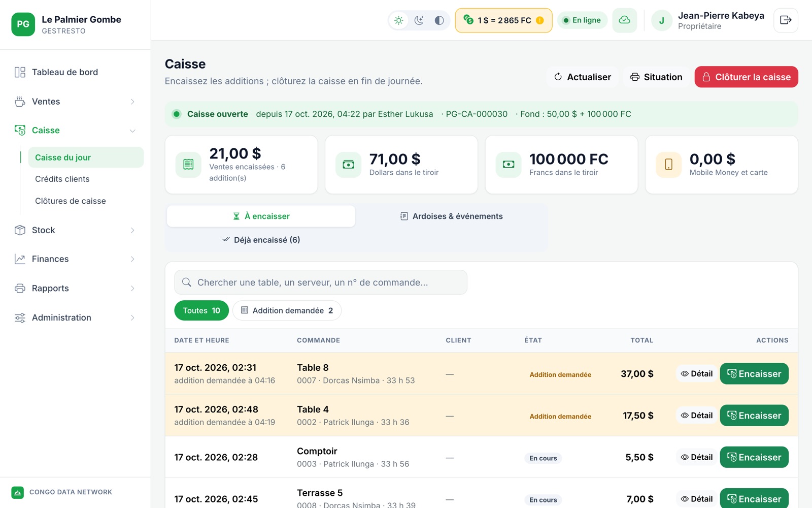Switch to light theme sun icon
Image resolution: width=812 pixels, height=508 pixels.
pos(399,20)
